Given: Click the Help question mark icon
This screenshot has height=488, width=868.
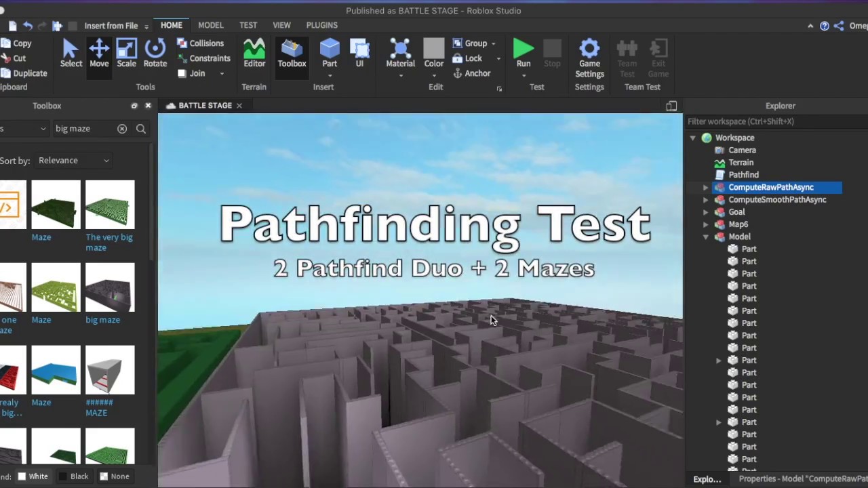Looking at the screenshot, I should click(825, 26).
